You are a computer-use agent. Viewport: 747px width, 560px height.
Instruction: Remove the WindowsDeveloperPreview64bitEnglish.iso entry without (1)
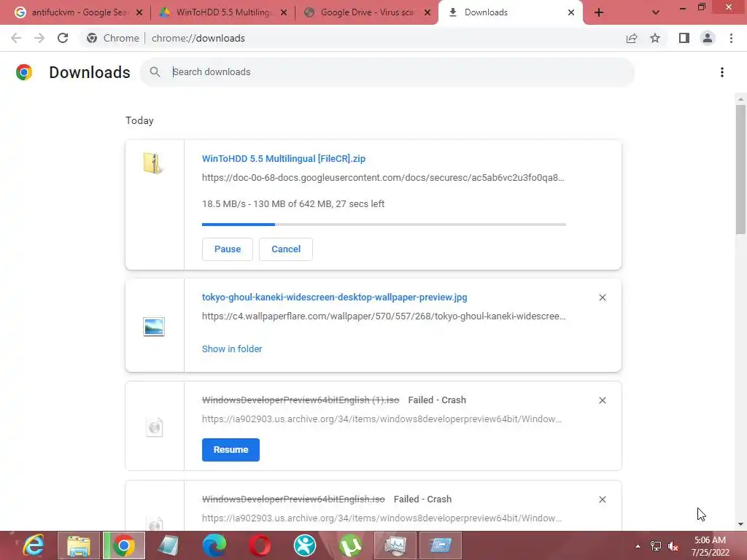tap(603, 499)
